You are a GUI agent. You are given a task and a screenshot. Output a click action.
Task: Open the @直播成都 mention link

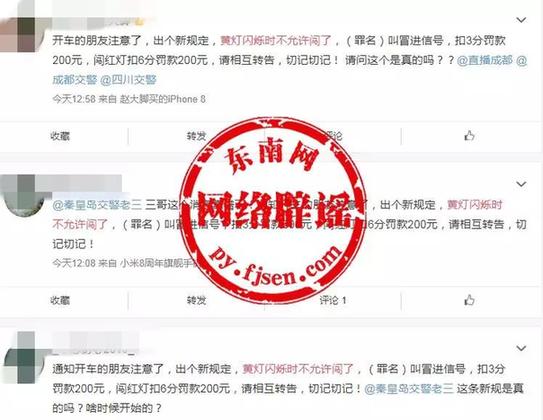(485, 60)
